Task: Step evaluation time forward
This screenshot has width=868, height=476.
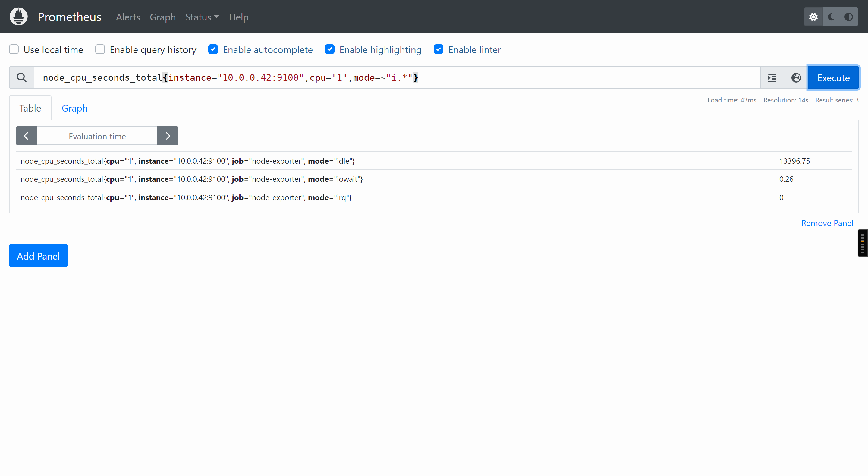Action: pos(168,136)
